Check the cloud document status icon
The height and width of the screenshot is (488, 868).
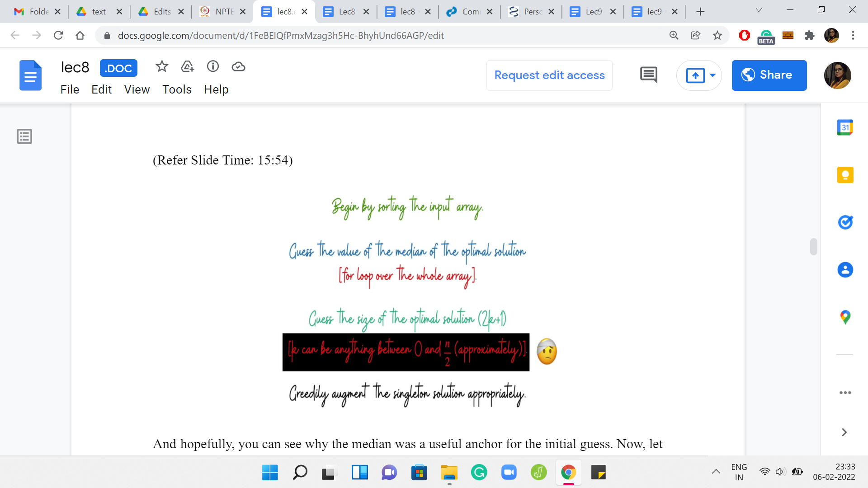(238, 67)
